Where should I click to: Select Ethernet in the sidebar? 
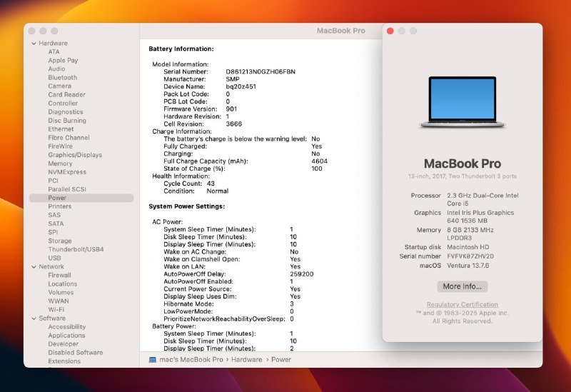tap(61, 129)
